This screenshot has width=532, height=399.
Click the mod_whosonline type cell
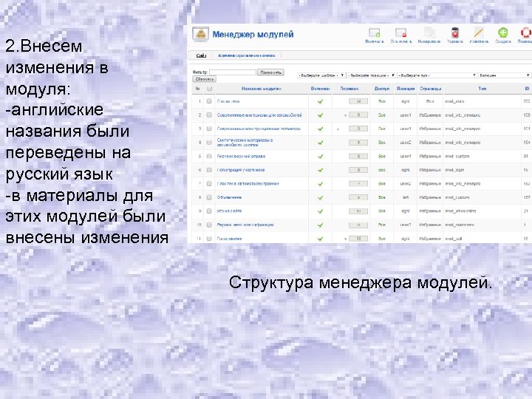461,211
